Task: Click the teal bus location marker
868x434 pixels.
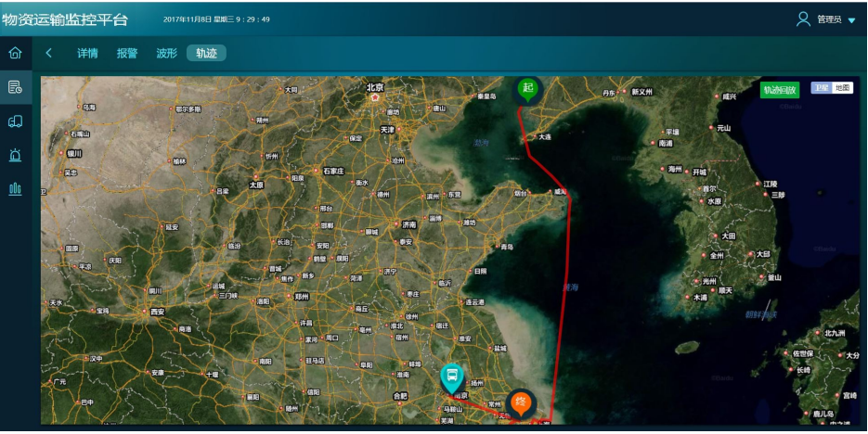Action: (451, 377)
